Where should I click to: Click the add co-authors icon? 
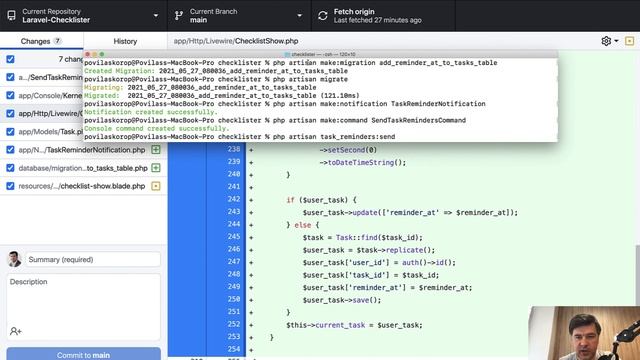click(16, 331)
